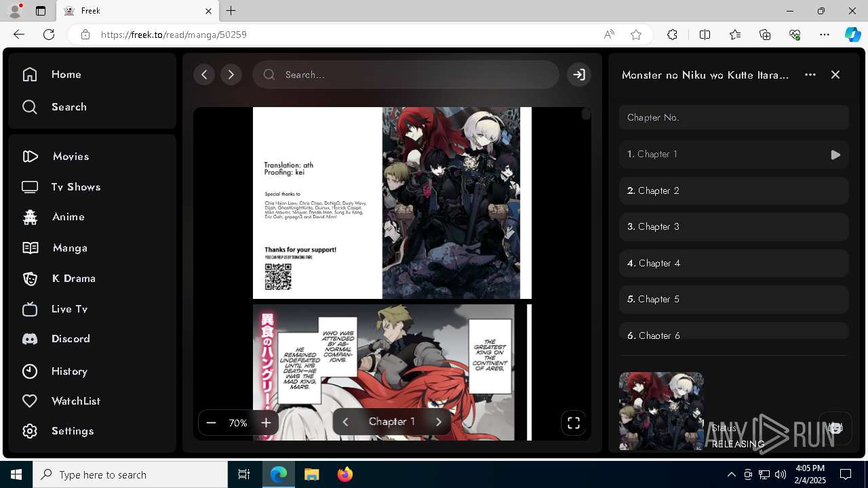The height and width of the screenshot is (488, 868).
Task: Click the login arrow icon next to search
Action: tap(578, 75)
